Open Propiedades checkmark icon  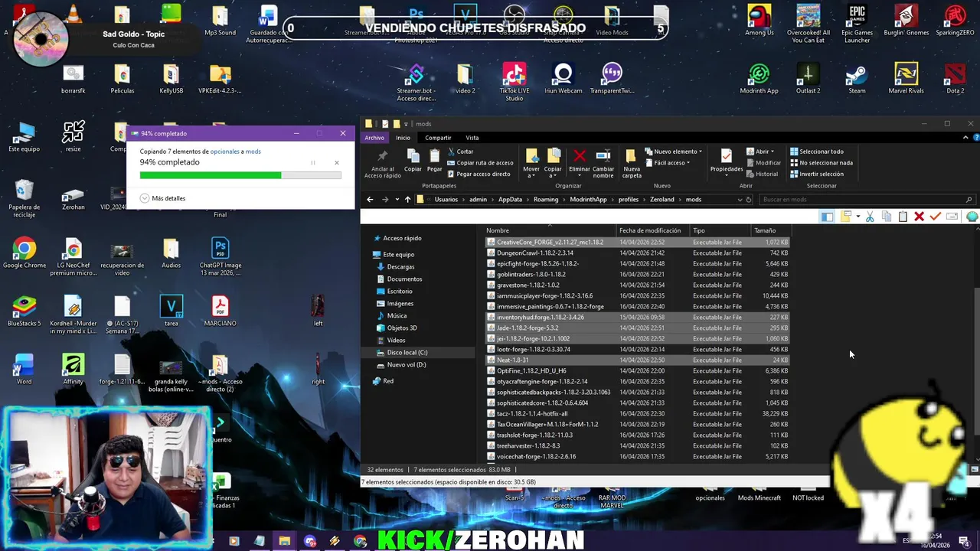click(726, 156)
